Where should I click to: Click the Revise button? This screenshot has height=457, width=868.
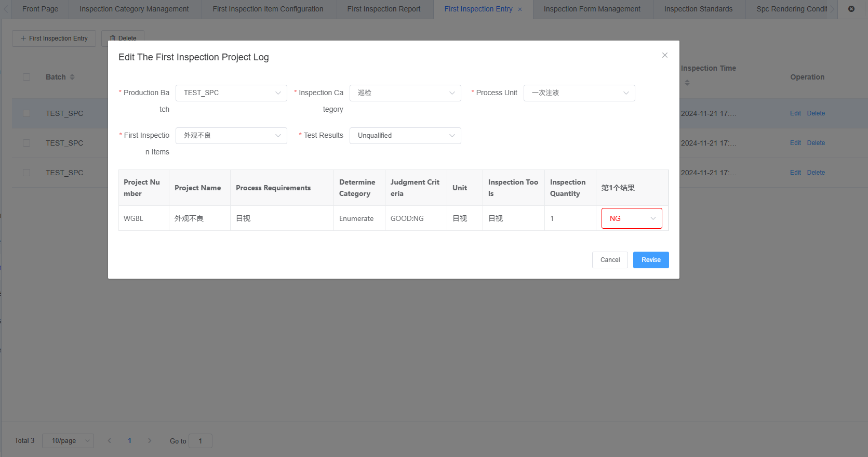[x=651, y=260]
